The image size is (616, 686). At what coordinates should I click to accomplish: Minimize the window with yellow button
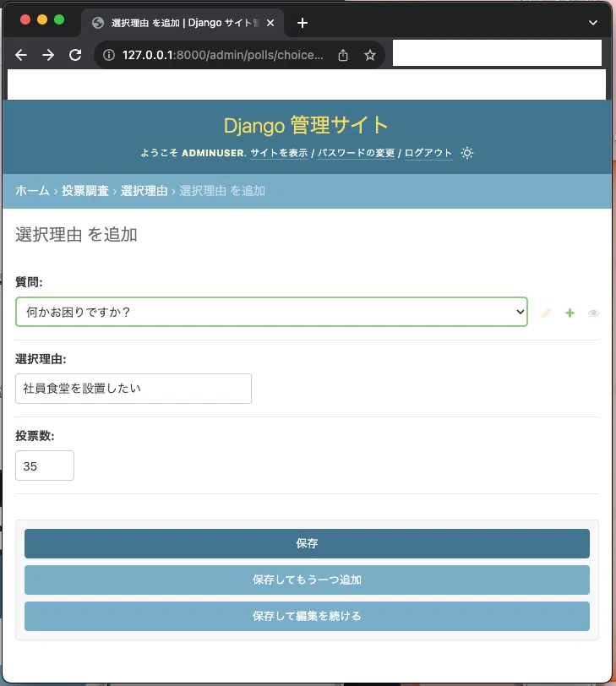[x=42, y=19]
